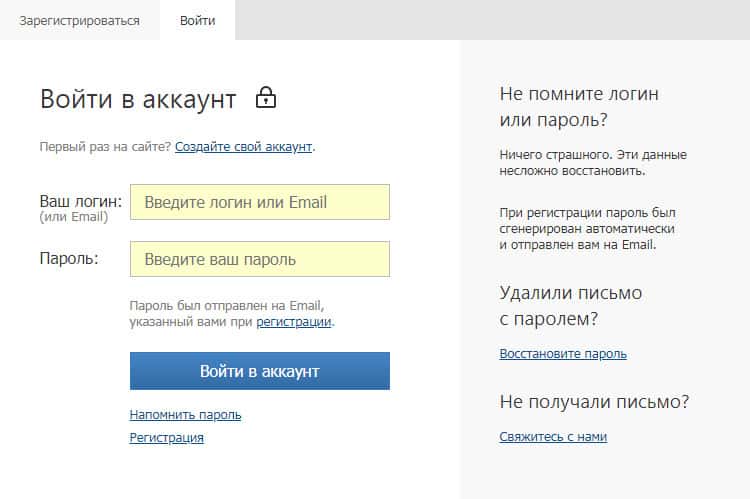Open the Свяжитесь с нами link

553,437
